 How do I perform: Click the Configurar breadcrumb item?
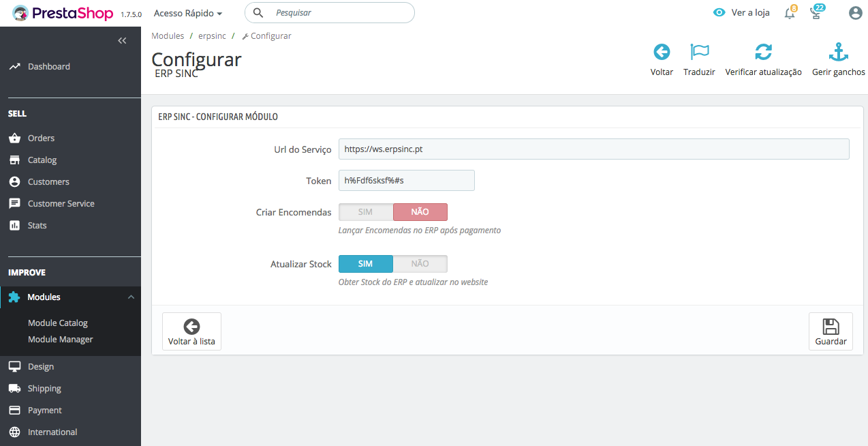[266, 35]
